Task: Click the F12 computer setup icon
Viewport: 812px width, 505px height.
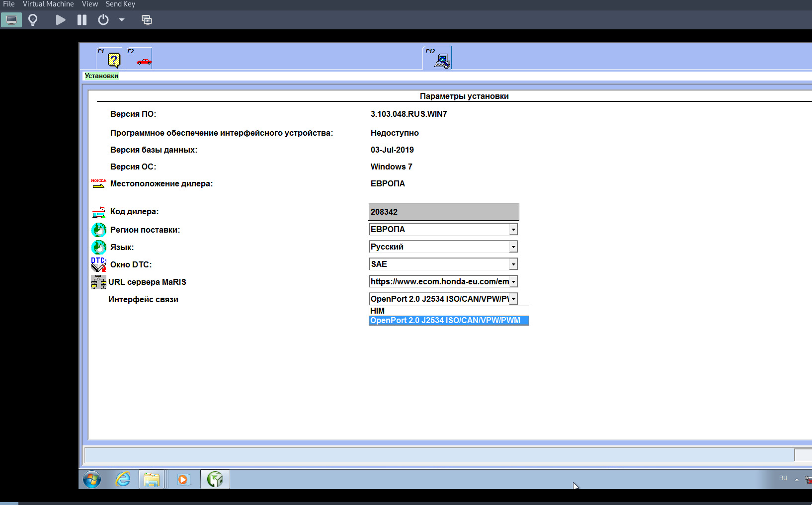Action: (x=437, y=58)
